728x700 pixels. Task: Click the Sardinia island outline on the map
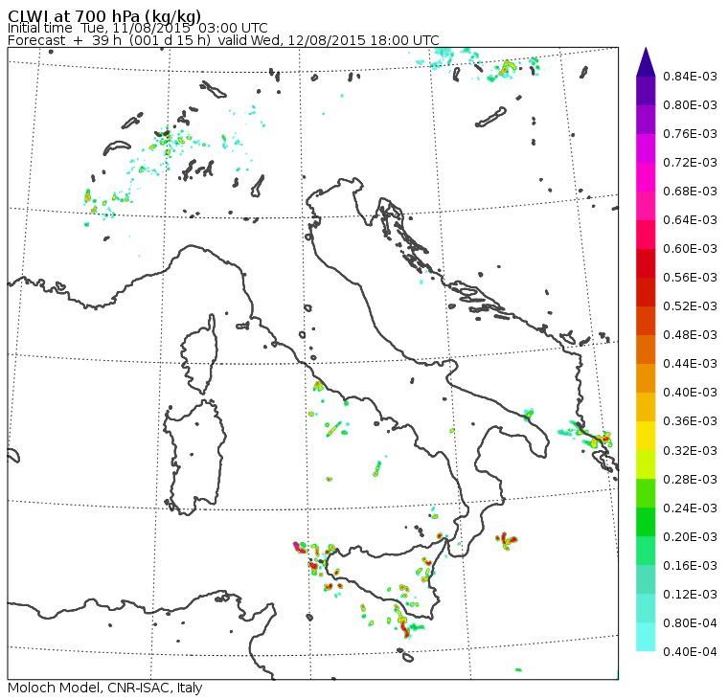[x=194, y=457]
